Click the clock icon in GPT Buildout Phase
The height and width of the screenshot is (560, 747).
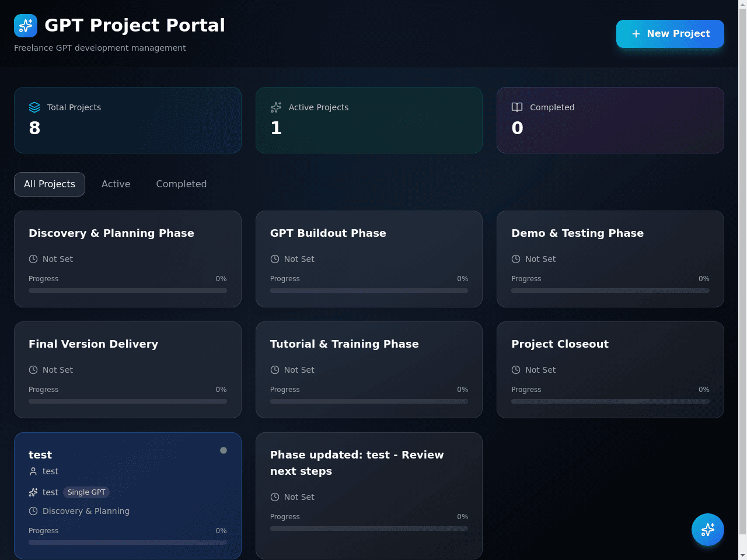pyautogui.click(x=275, y=259)
